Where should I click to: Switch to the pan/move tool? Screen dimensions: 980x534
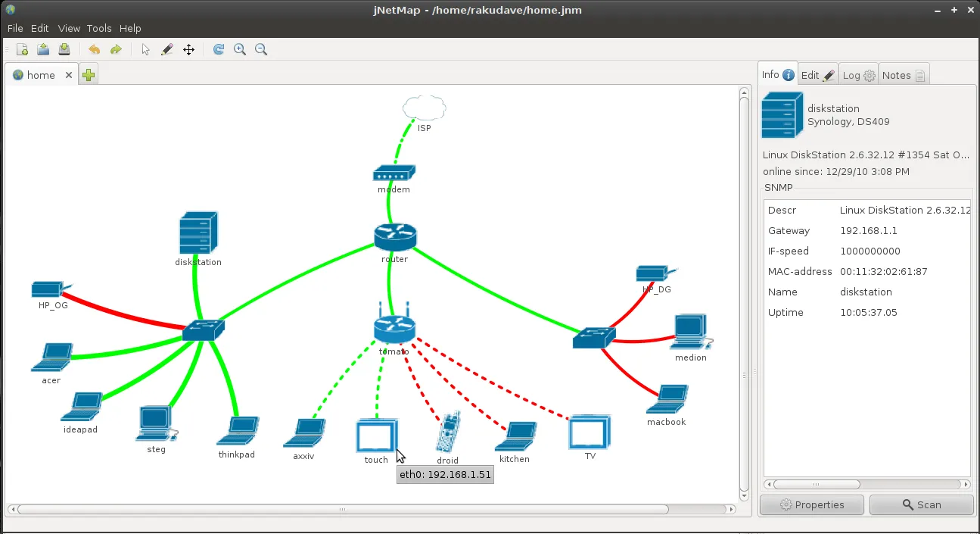tap(188, 48)
